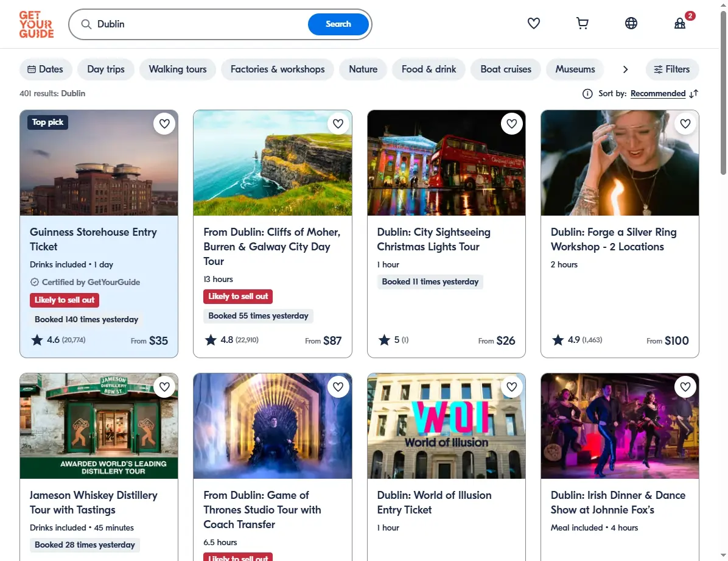Image resolution: width=728 pixels, height=561 pixels.
Task: Click the Cliffs of Moher photo
Action: tap(273, 163)
